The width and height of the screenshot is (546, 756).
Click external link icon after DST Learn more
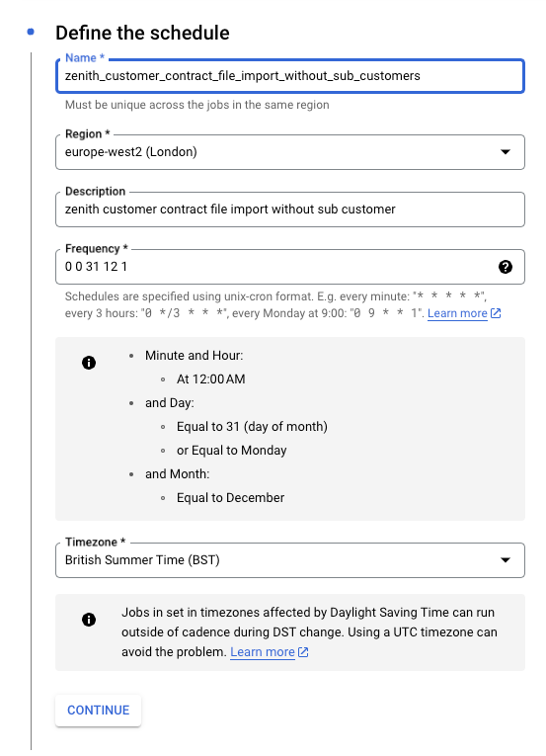303,652
